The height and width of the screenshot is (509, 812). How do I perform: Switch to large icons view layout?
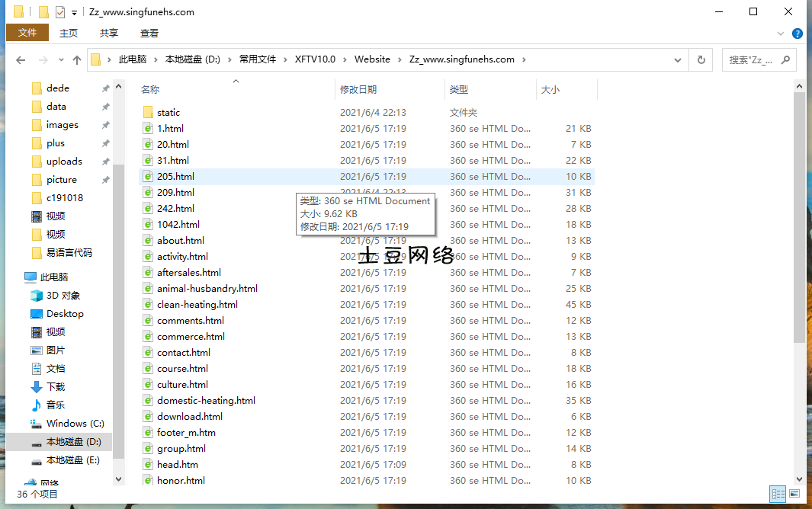pos(794,494)
